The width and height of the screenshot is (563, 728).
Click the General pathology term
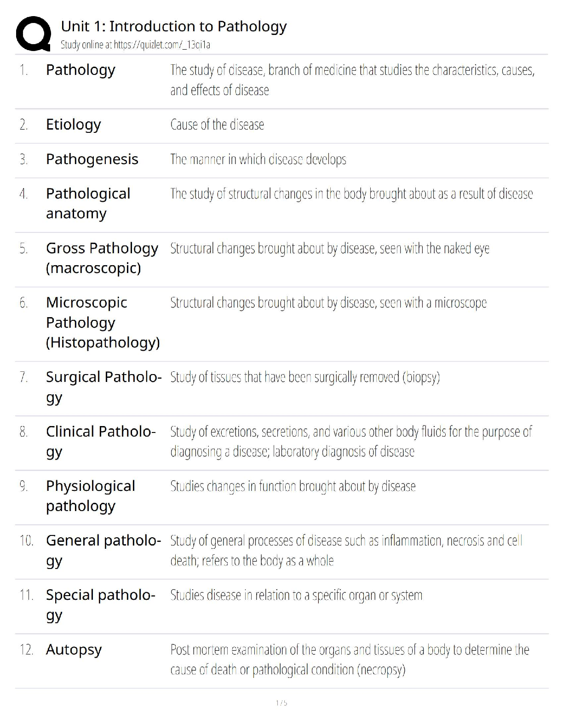point(103,550)
